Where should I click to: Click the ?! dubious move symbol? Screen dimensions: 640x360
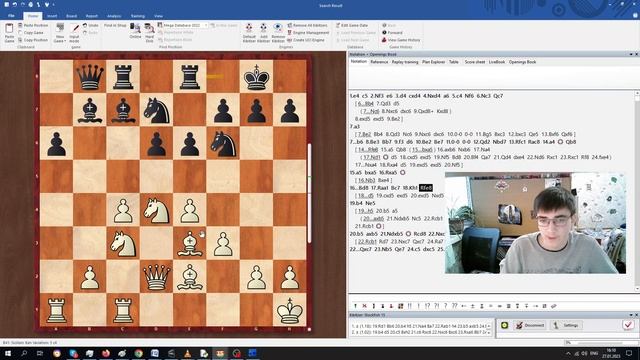point(436,306)
